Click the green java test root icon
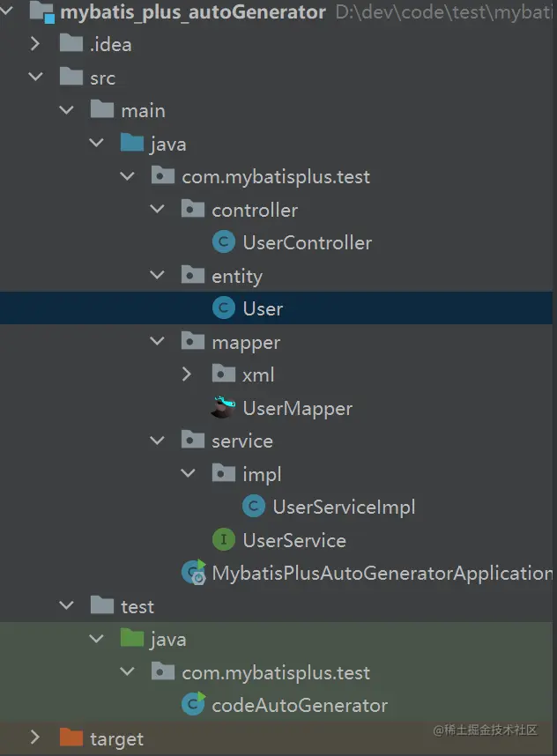 pos(132,638)
